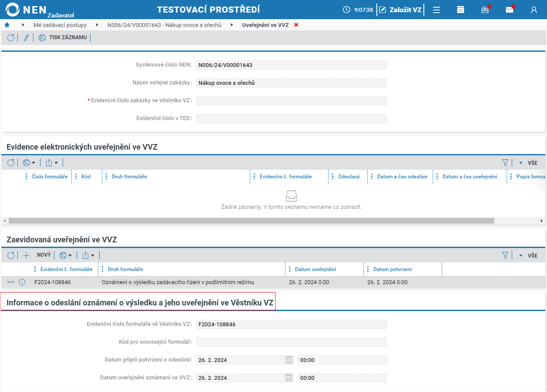Click time field for Datum uveřejnění oznámení
Viewport: 547px width, 392px height.
pyautogui.click(x=342, y=378)
